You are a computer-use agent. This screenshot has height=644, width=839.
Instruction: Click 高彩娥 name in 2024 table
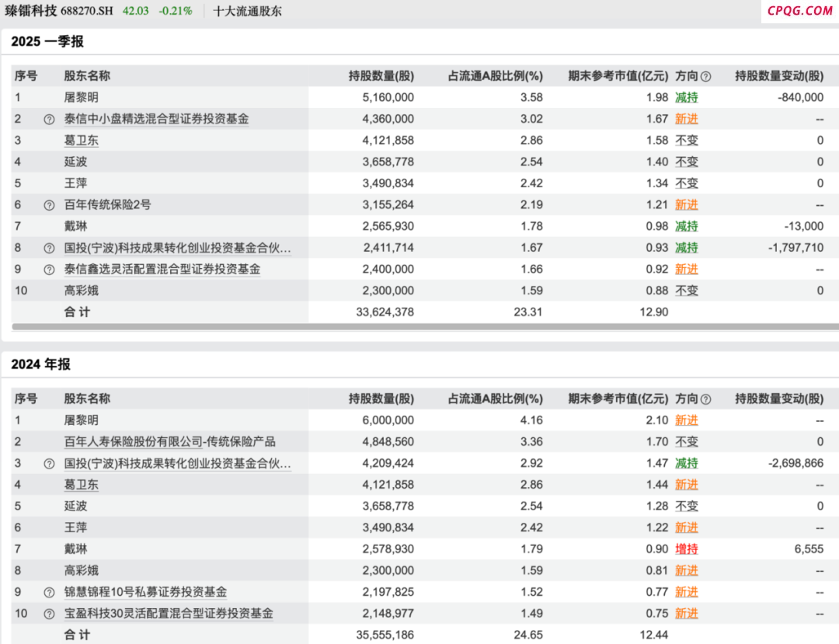click(x=82, y=570)
